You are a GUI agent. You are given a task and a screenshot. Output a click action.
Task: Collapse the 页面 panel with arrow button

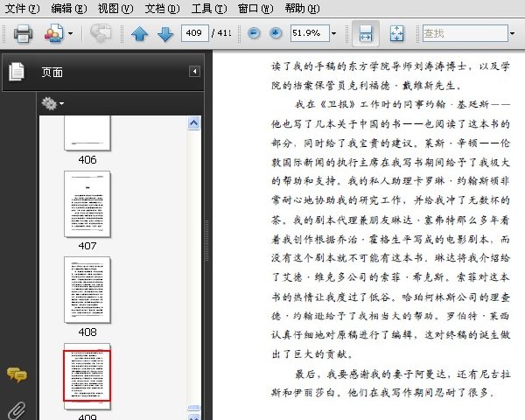(195, 72)
